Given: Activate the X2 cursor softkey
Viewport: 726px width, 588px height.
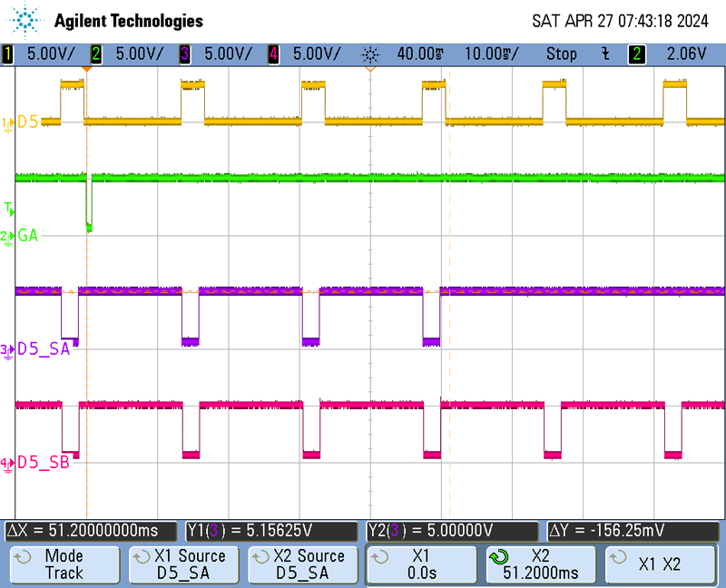Looking at the screenshot, I should (x=543, y=564).
